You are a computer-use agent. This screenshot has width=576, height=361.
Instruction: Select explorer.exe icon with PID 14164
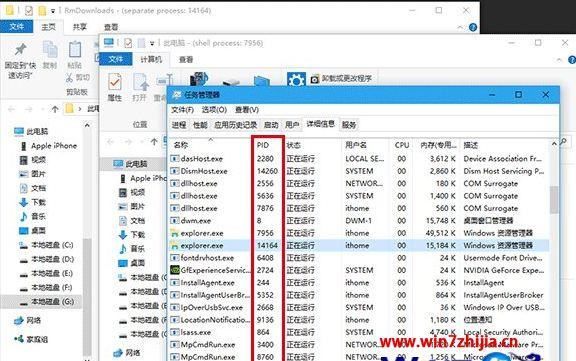[175, 245]
